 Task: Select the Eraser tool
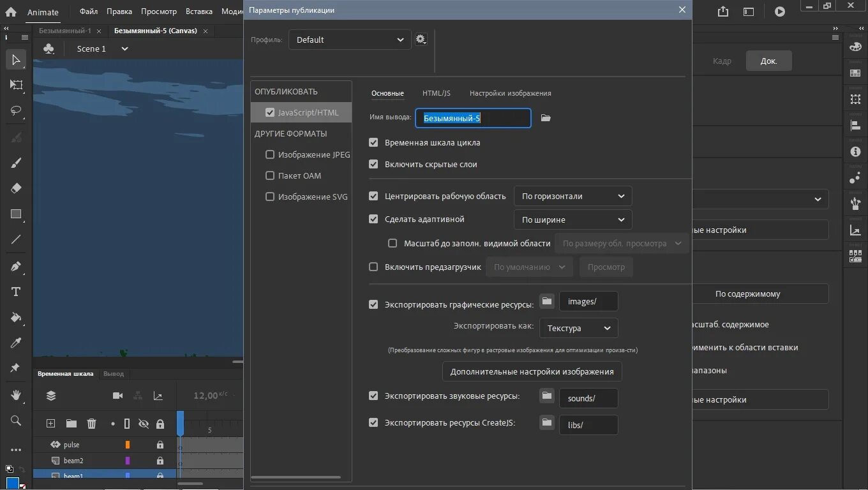click(x=16, y=188)
